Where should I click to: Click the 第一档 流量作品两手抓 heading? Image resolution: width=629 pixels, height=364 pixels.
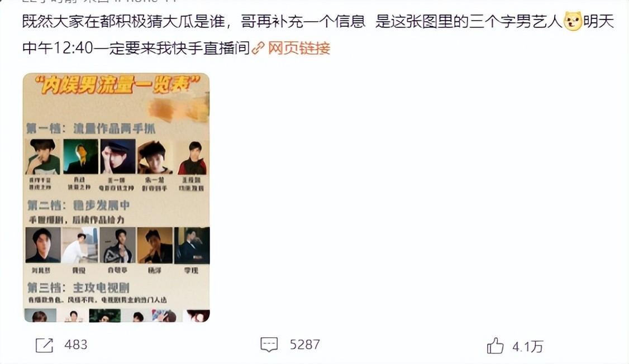[90, 128]
